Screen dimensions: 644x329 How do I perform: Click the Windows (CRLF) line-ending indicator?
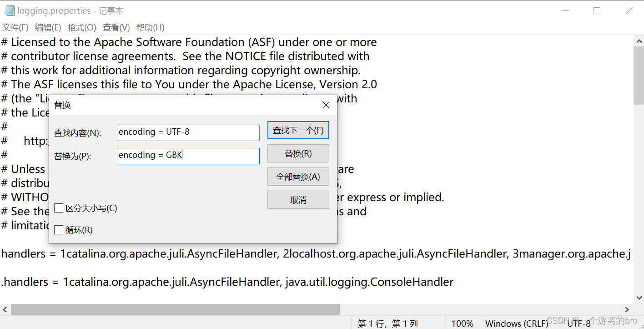pos(516,323)
